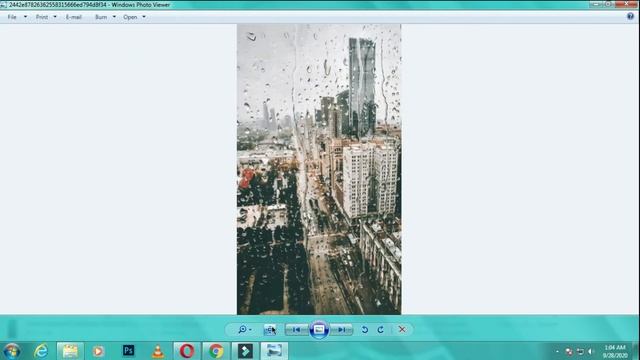Go to the previous photo
This screenshot has height=360, width=640.
point(297,329)
